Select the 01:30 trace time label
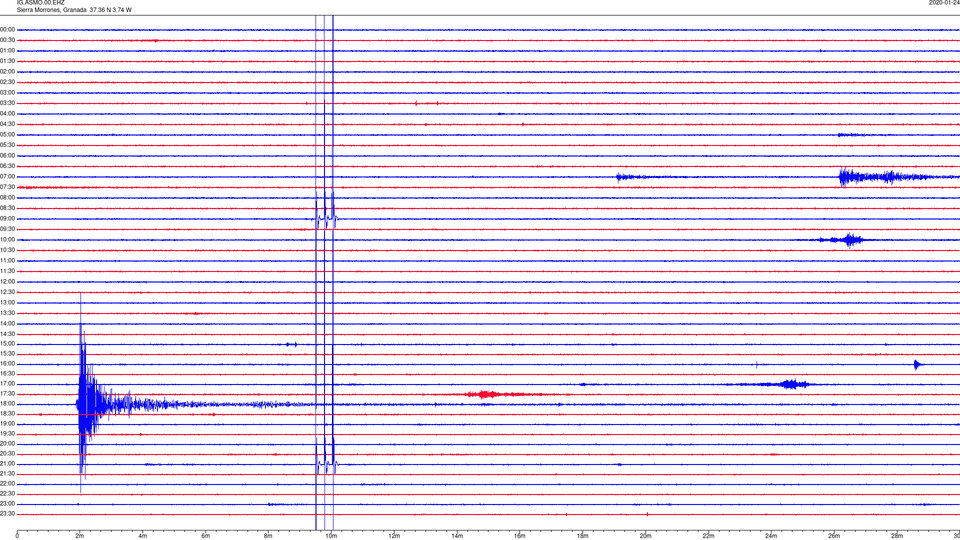The width and height of the screenshot is (960, 540). (x=8, y=61)
